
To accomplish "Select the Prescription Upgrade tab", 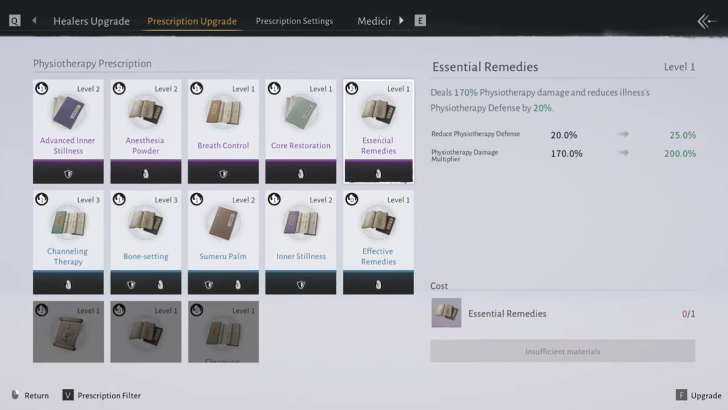I will coord(192,21).
